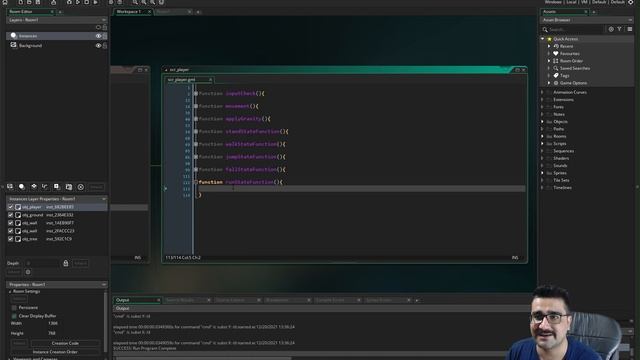This screenshot has height=360, width=640.
Task: Expand the Recent item
Action: (549, 46)
